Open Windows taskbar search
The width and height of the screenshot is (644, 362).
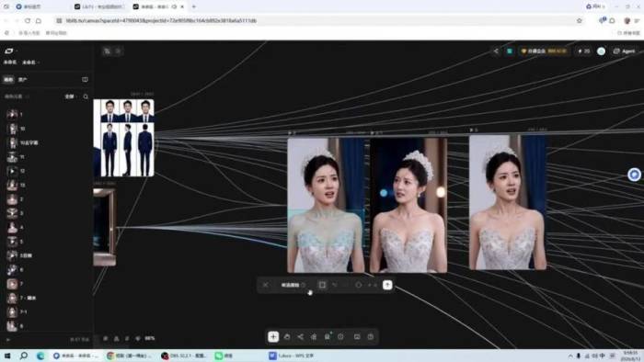(23, 356)
